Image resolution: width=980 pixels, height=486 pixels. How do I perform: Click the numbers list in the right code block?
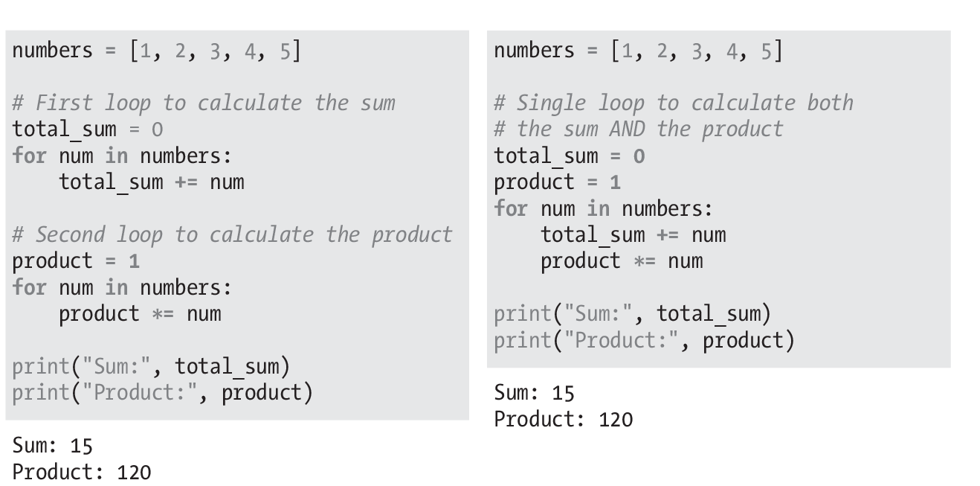tap(638, 51)
